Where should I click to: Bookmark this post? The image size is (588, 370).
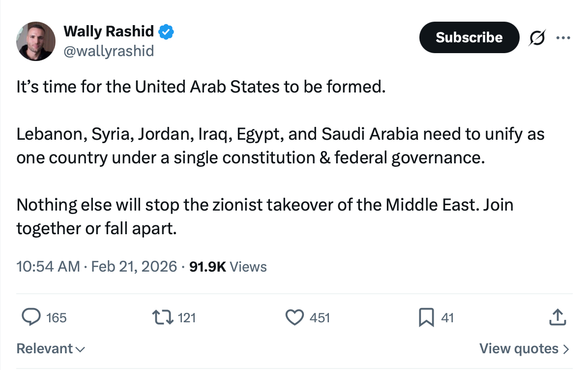pyautogui.click(x=425, y=317)
